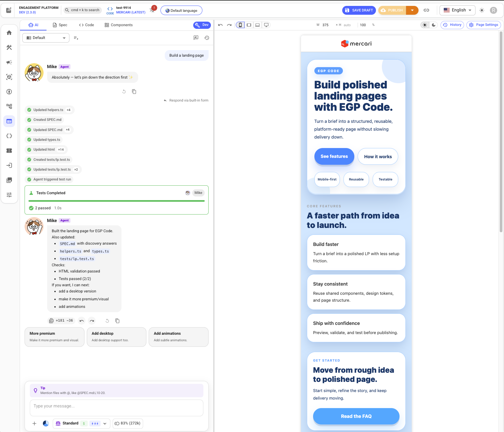
Task: Click the Publish button
Action: (x=392, y=10)
